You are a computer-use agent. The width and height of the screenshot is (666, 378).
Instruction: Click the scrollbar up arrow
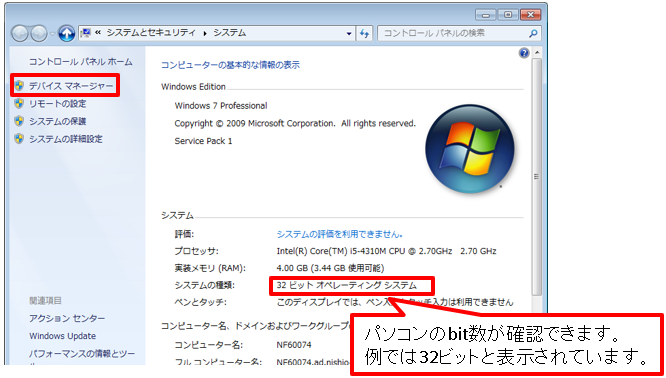point(536,53)
